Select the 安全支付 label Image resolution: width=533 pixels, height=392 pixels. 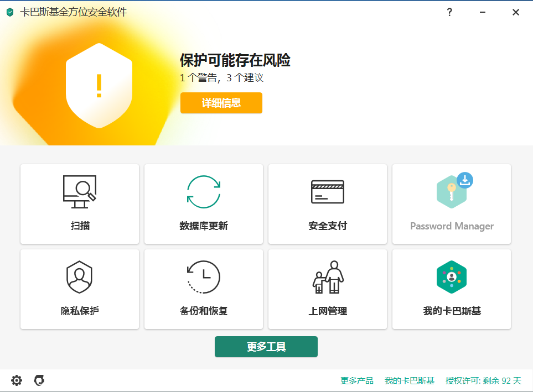(328, 226)
